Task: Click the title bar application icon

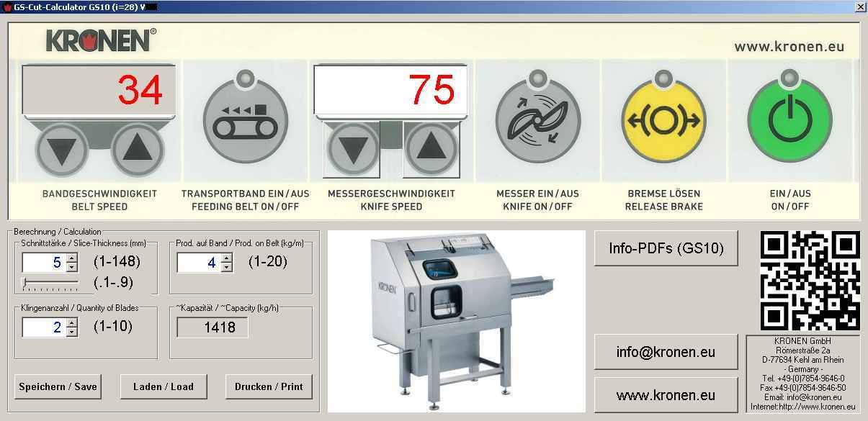Action: click(x=6, y=6)
